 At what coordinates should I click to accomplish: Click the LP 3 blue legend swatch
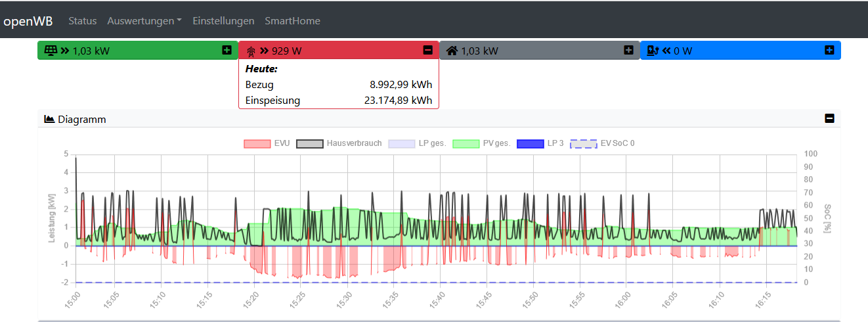[x=530, y=143]
